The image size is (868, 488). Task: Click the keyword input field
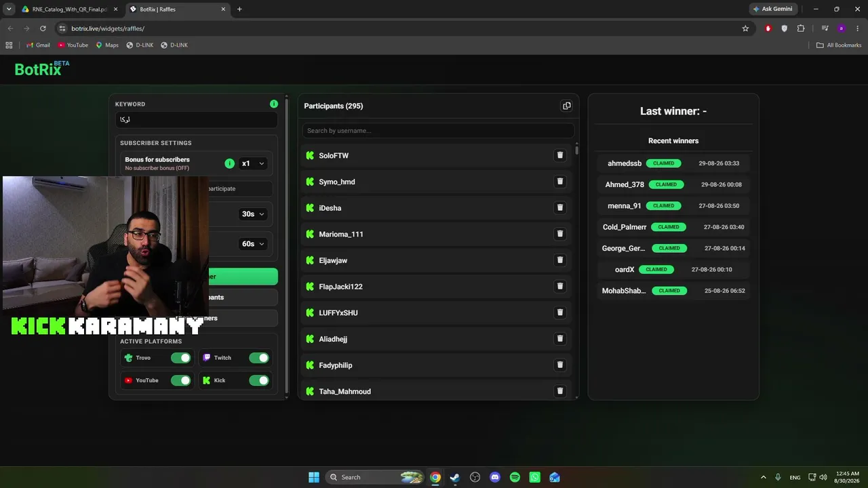click(x=197, y=119)
